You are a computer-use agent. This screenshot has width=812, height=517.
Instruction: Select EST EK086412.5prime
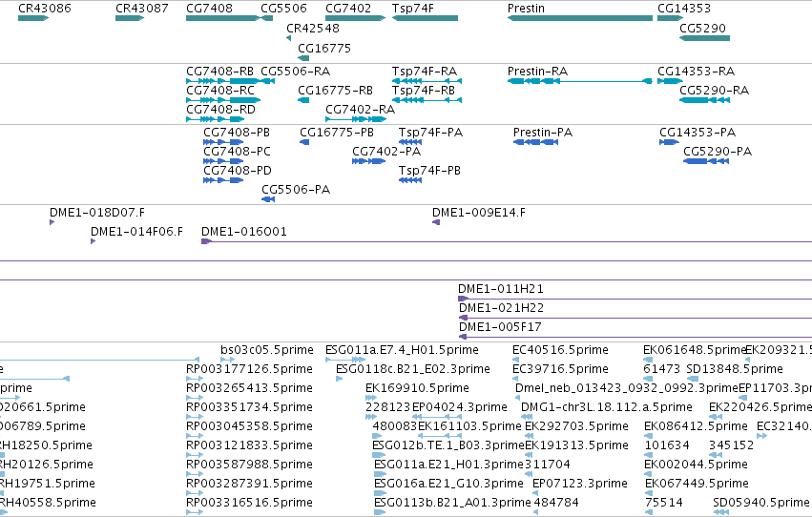(x=648, y=436)
